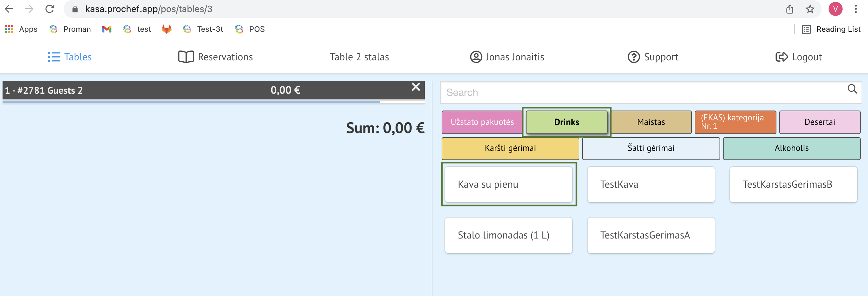
Task: Open the Support help page
Action: (x=653, y=57)
